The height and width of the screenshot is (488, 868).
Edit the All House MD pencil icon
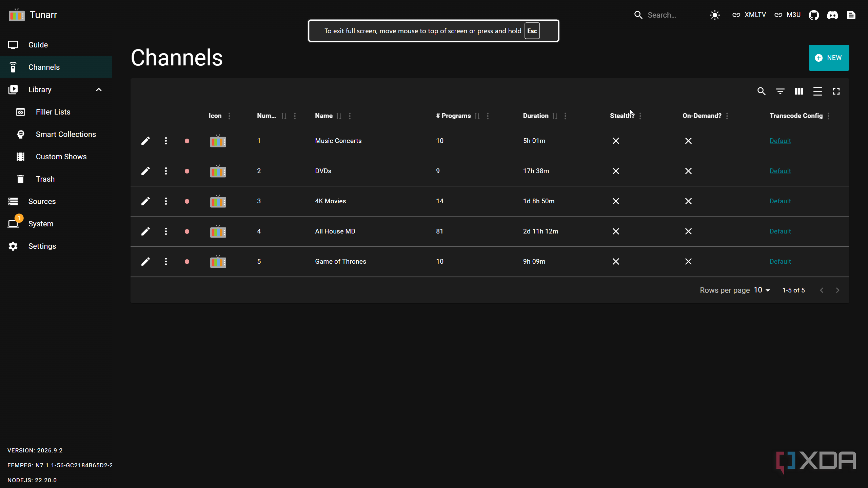tap(145, 231)
